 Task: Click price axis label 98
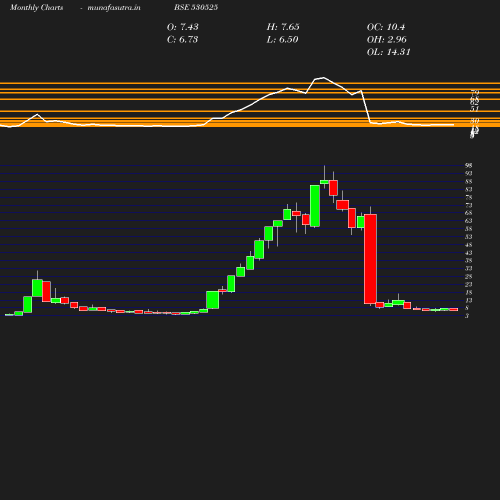[x=469, y=166]
